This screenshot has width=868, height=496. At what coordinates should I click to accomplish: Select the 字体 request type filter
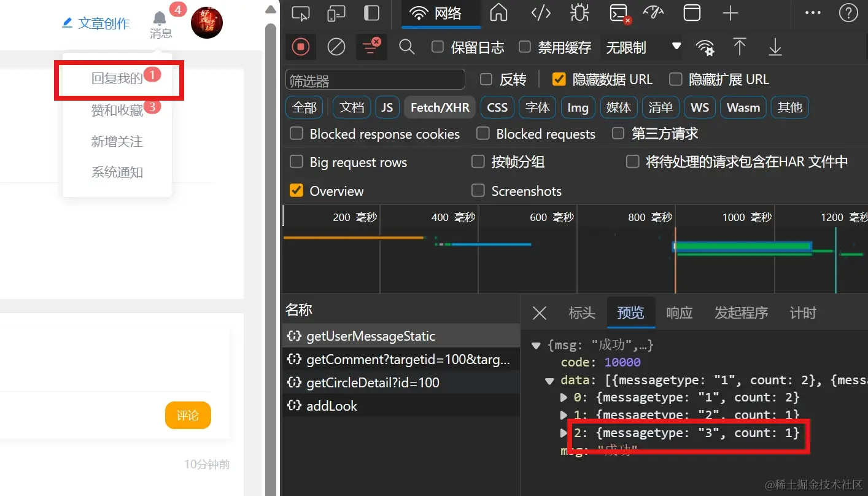(537, 107)
